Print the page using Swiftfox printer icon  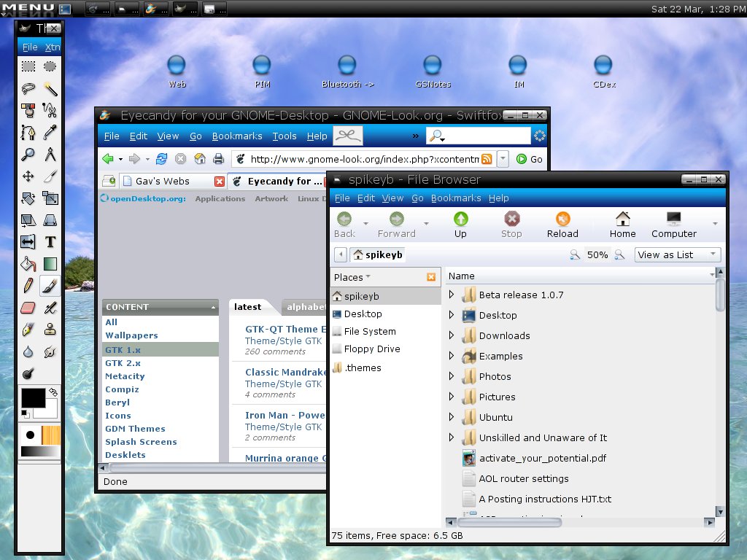pos(218,158)
